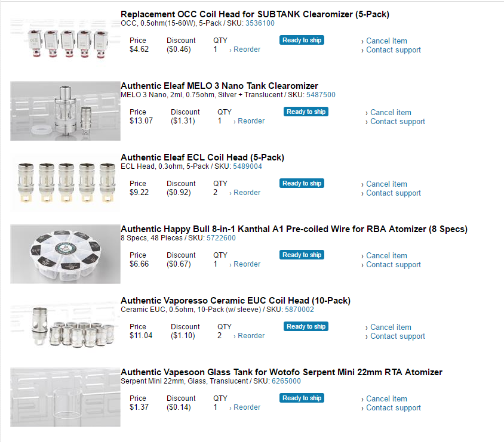Cancel the Happy Bull Kanthal wire item
The width and height of the screenshot is (504, 442).
(386, 256)
